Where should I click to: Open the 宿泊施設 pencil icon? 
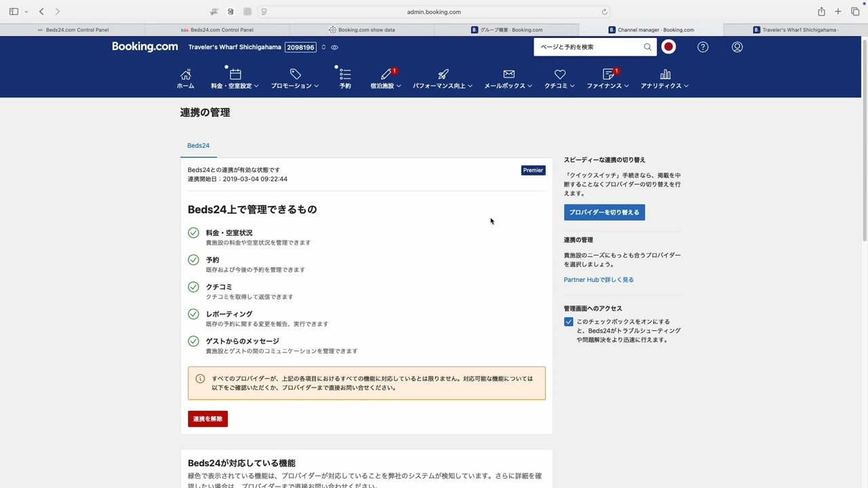386,74
